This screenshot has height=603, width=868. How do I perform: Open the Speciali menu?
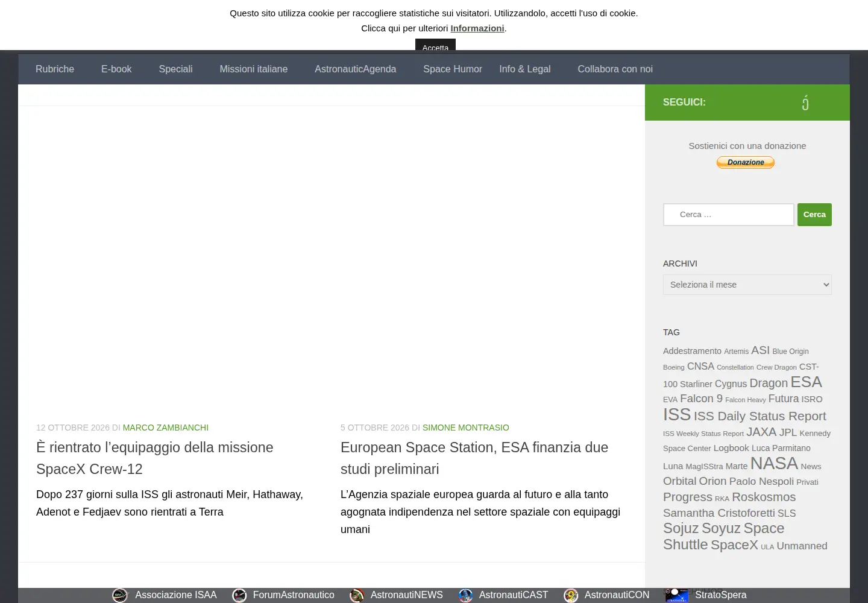coord(175,69)
